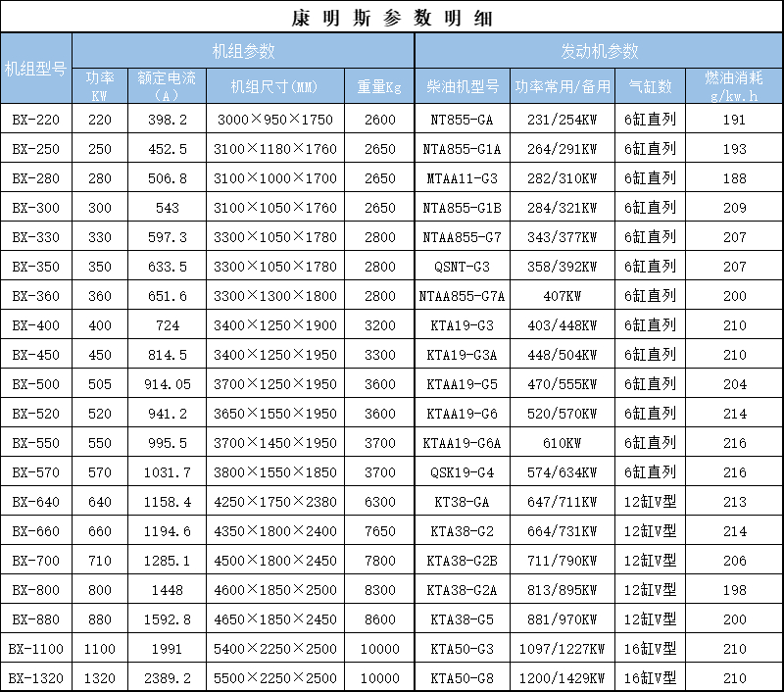The height and width of the screenshot is (692, 784).
Task: Click the table title 康明斯参数明细
Action: point(392,18)
